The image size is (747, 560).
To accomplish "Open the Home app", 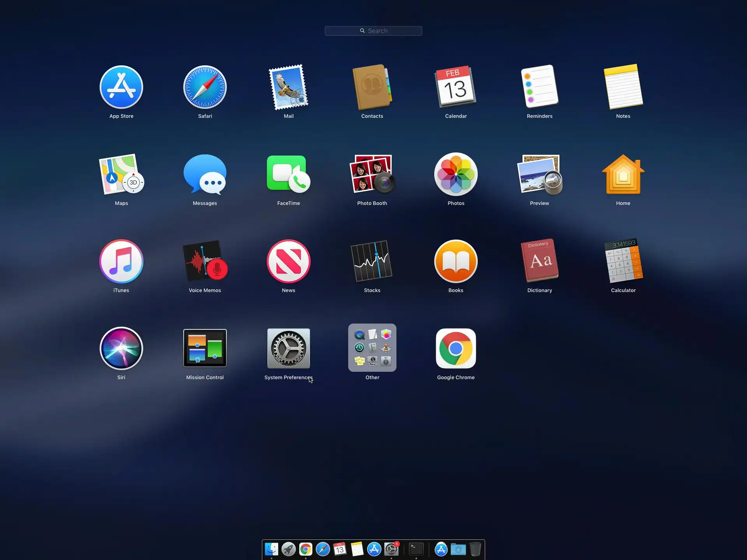I will point(623,174).
